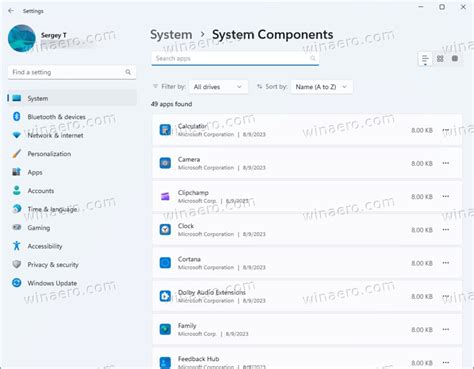
Task: Select the Clipchamp app name
Action: 193,193
